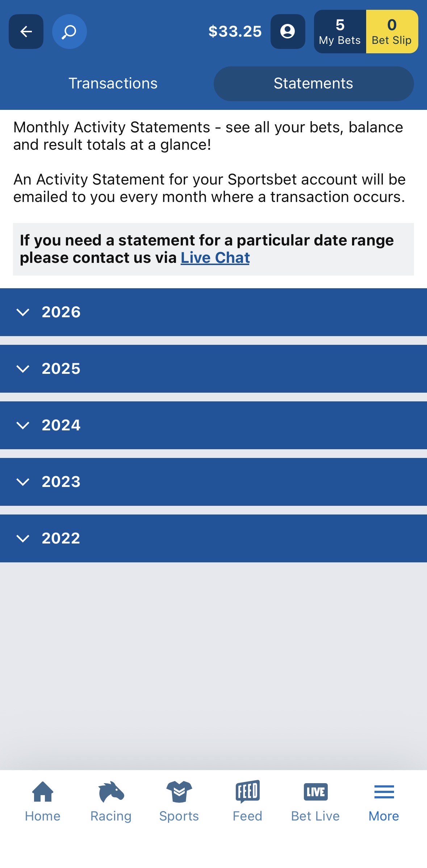
Task: Expand the 2024 statements section
Action: pyautogui.click(x=213, y=425)
